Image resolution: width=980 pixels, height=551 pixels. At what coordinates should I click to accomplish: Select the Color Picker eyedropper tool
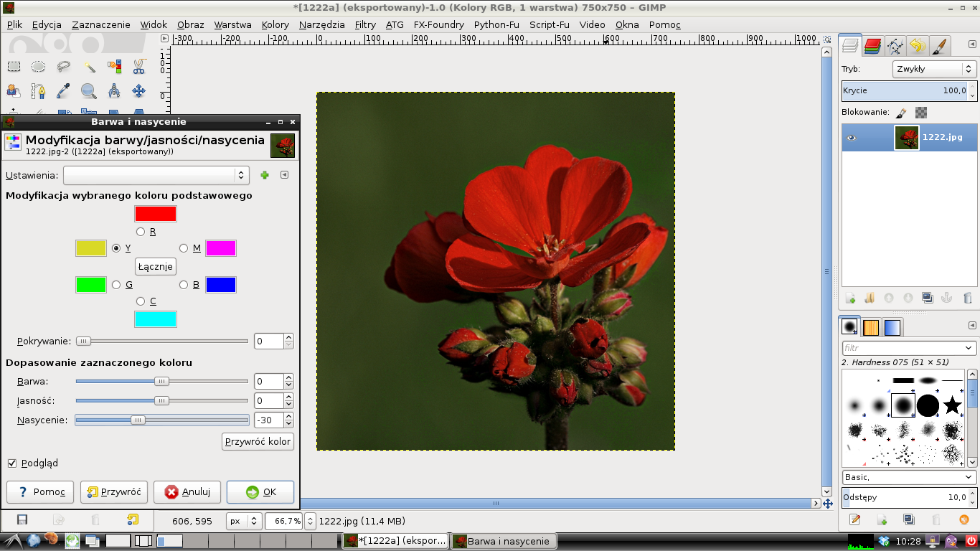click(x=64, y=91)
